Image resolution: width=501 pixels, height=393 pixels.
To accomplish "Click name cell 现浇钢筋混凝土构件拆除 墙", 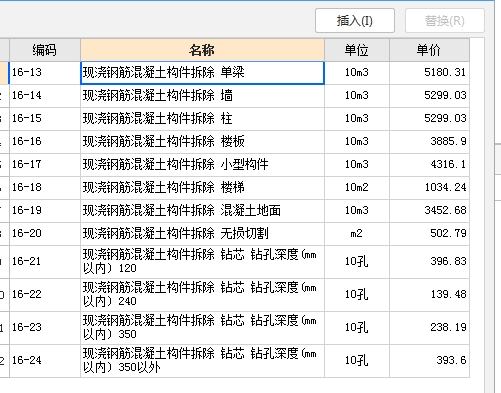I will pyautogui.click(x=202, y=96).
